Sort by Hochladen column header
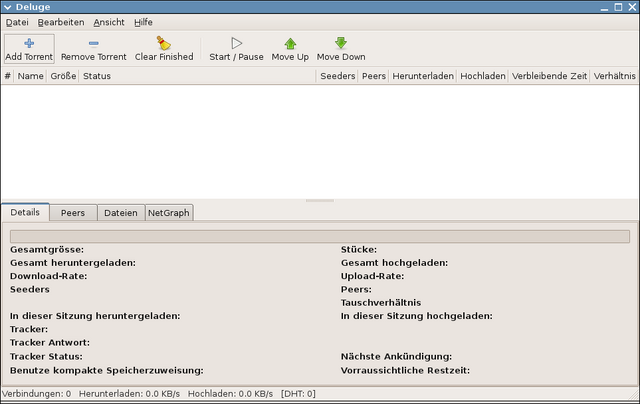The height and width of the screenshot is (404, 640). tap(483, 76)
